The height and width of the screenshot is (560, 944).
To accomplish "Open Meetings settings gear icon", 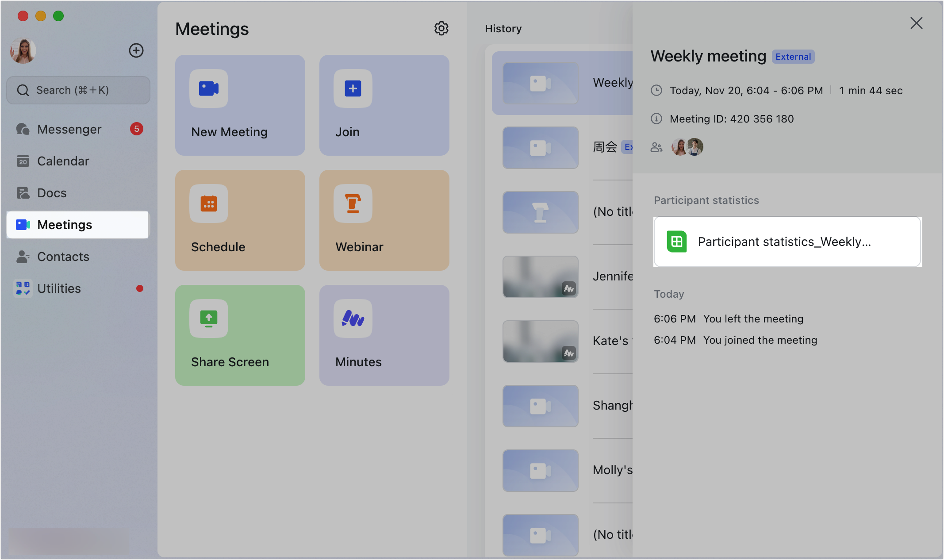I will pos(441,29).
